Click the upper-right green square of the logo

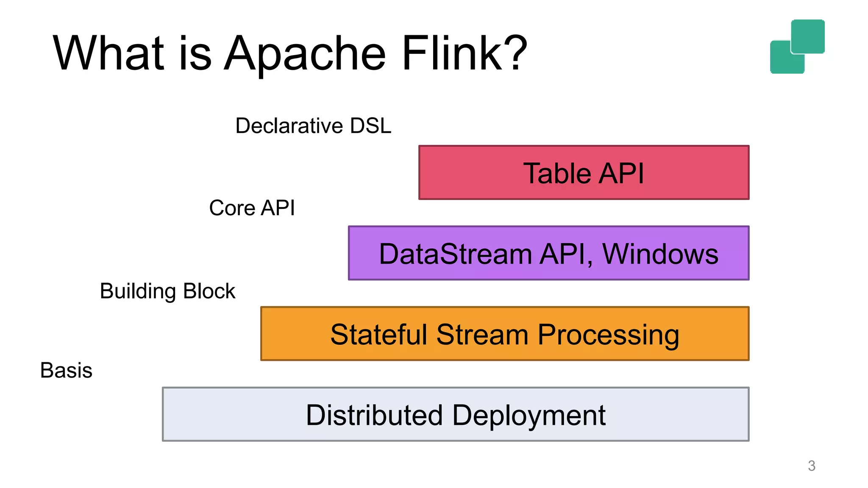point(808,36)
